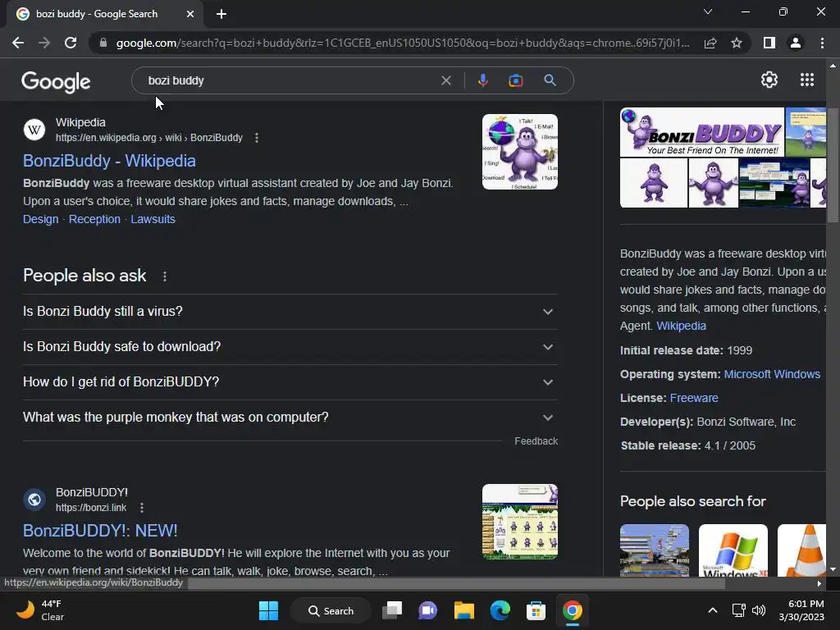Click the address bar URL

point(402,43)
